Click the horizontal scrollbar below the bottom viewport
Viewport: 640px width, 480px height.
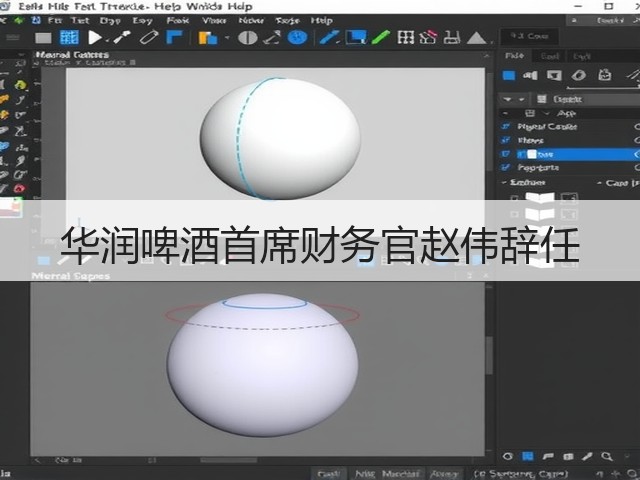coord(229,460)
